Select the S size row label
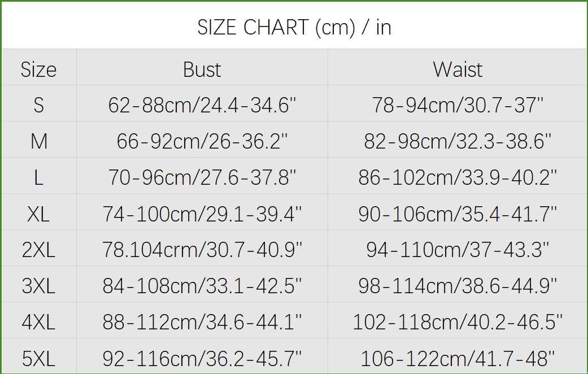Viewport: 588px width, 374px height. 38,105
